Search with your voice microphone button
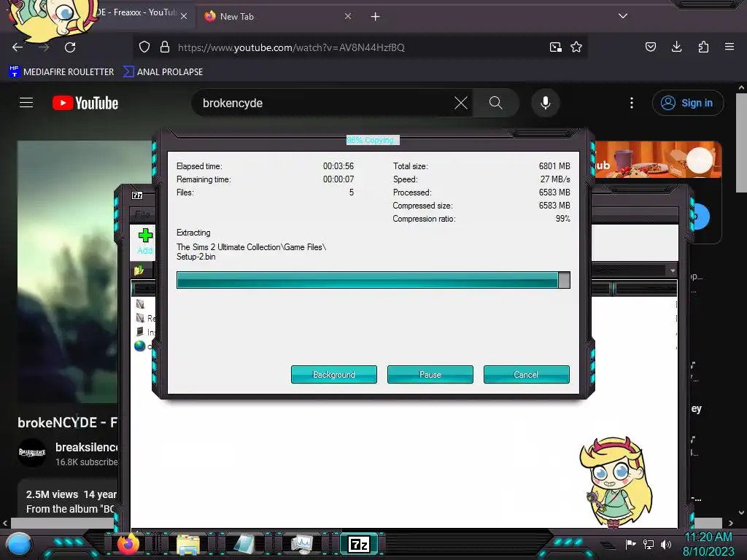 pyautogui.click(x=546, y=103)
